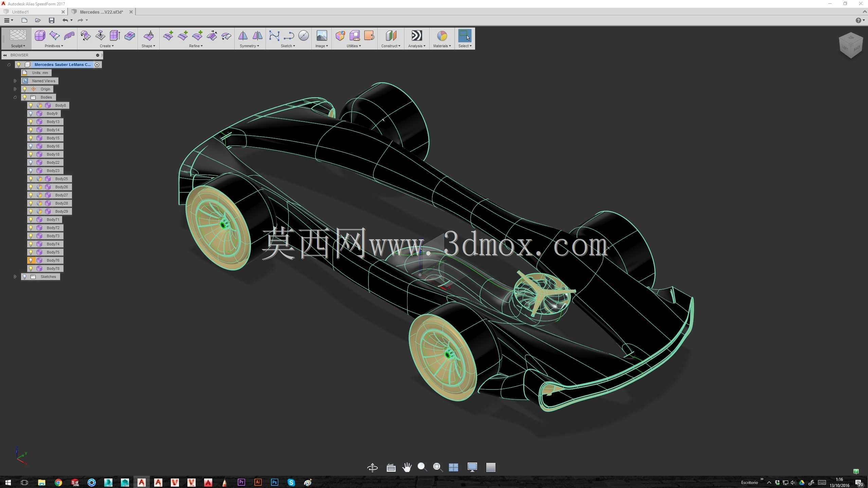Expand the Origin tree node
Screen dimensions: 868x488
[x=15, y=89]
